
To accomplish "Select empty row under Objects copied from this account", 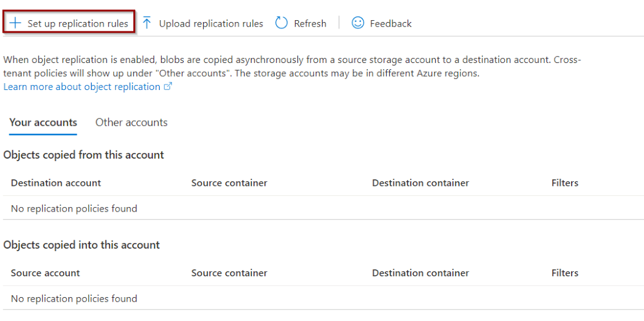I will (x=324, y=208).
